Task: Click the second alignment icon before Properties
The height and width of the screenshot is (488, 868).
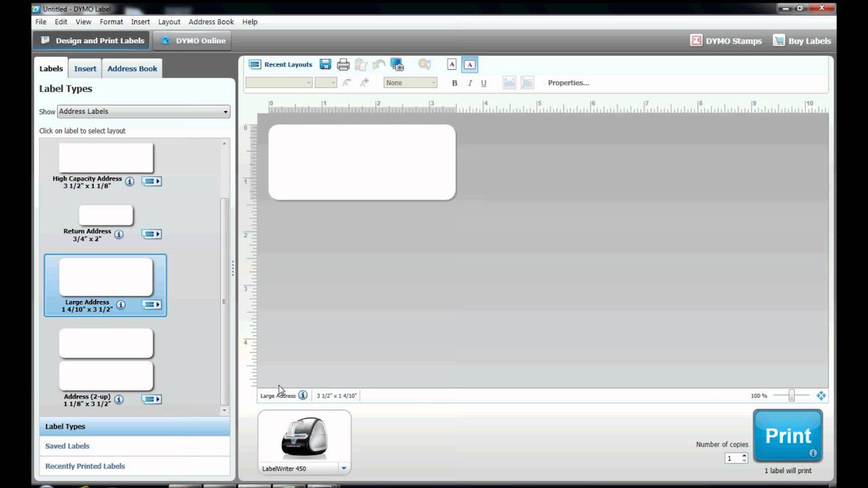Action: tap(527, 83)
